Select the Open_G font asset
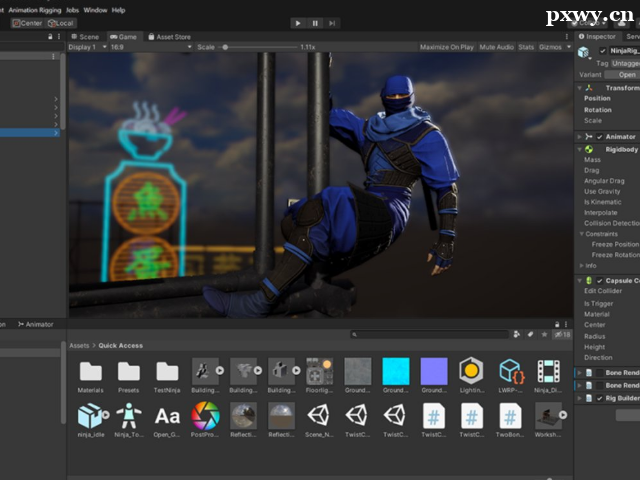The height and width of the screenshot is (480, 640). (167, 415)
